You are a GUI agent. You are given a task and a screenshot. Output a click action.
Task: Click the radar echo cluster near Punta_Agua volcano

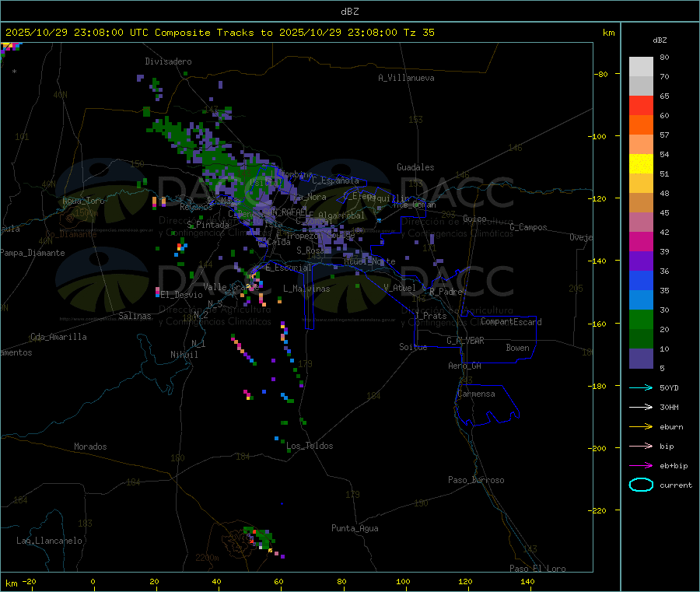261,539
